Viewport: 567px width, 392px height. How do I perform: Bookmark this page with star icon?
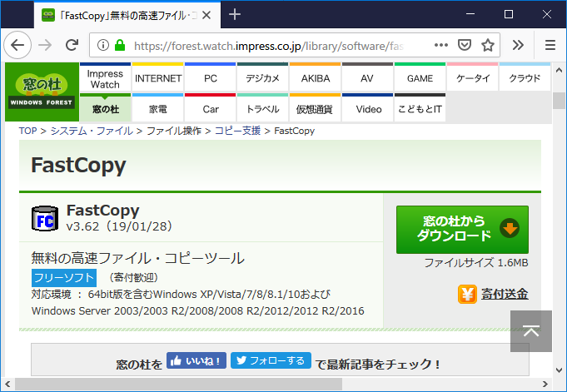click(x=488, y=45)
